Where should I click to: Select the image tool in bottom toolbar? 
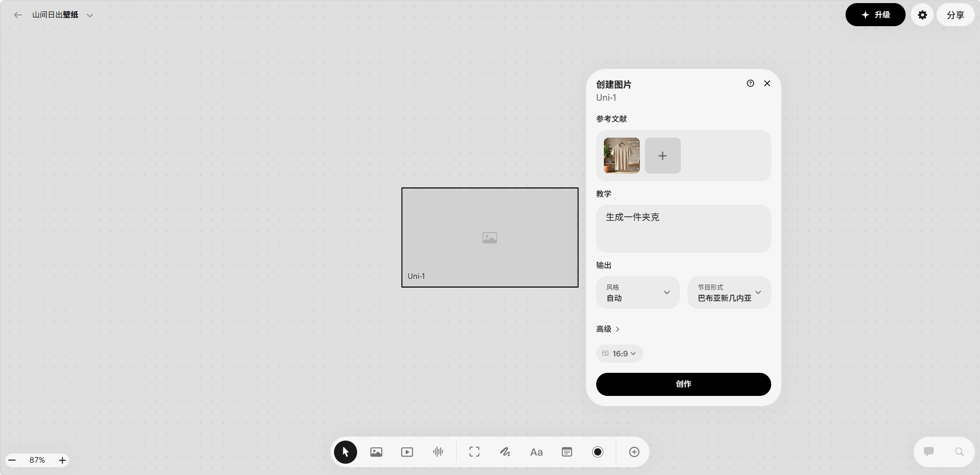[x=376, y=452]
